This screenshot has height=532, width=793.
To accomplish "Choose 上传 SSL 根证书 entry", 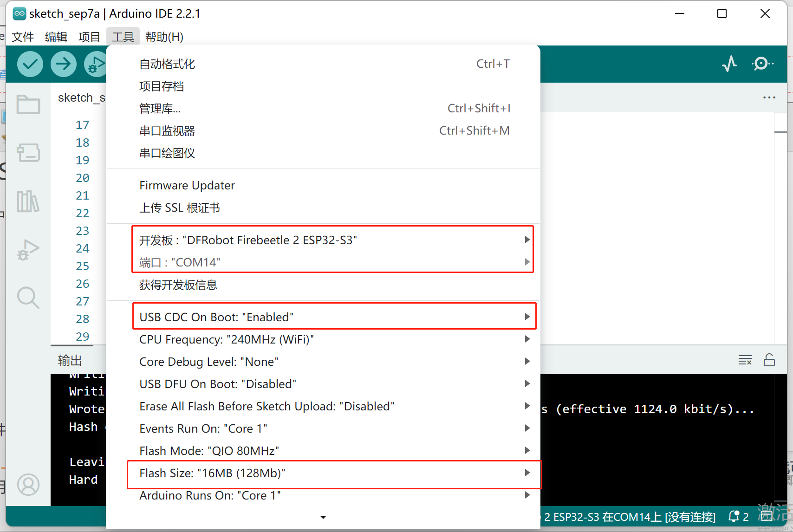I will pos(323,208).
